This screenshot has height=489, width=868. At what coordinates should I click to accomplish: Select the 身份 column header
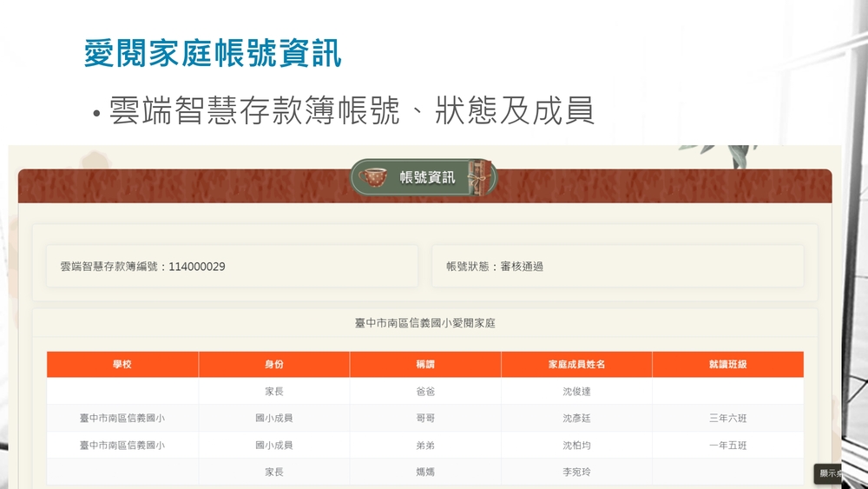pyautogui.click(x=274, y=365)
